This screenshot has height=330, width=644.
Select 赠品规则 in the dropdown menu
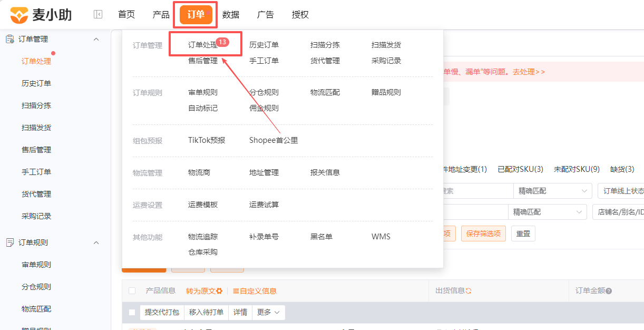386,92
